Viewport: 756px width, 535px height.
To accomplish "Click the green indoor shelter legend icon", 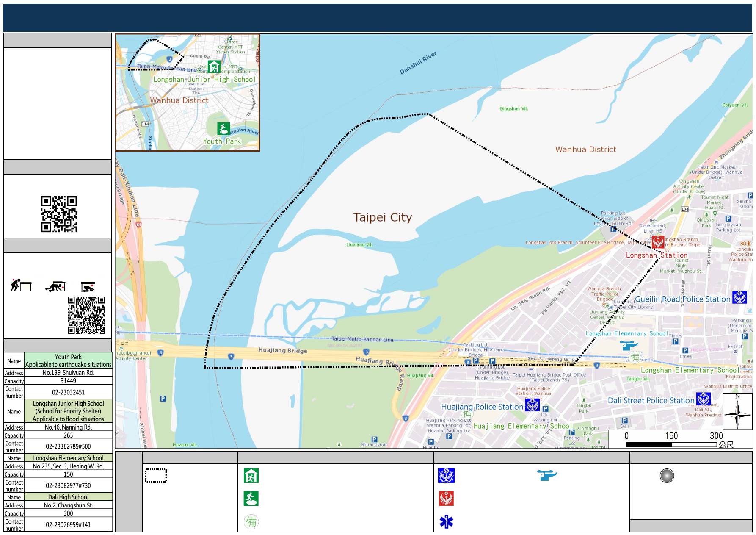I will [x=251, y=476].
